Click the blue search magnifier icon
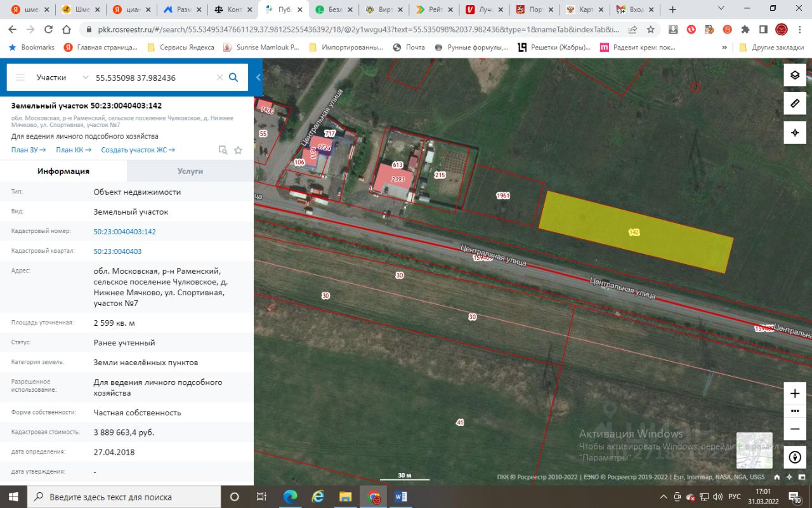 (x=233, y=77)
